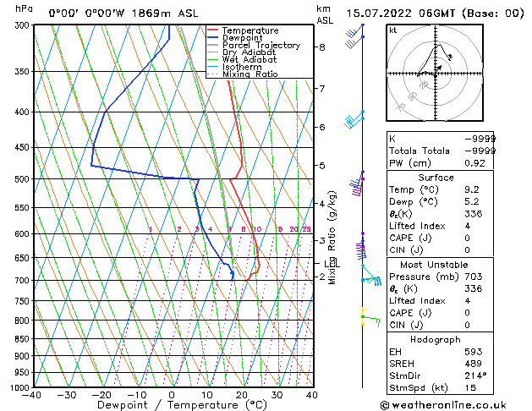Select the Wet Adiabat legend label

coord(250,60)
